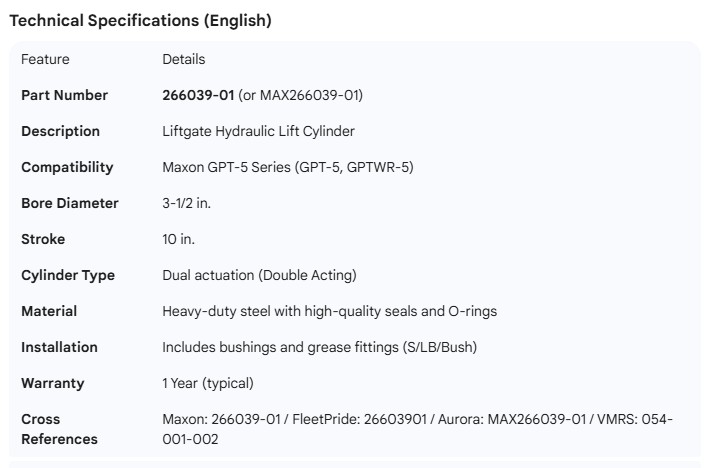This screenshot has width=714, height=468.
Task: Click the Compatibility row label
Action: [67, 167]
